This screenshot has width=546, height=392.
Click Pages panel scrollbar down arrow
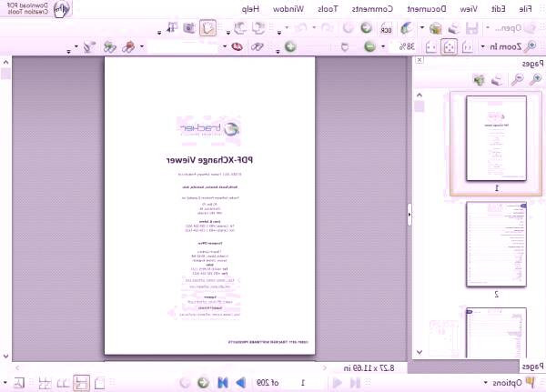pos(420,352)
